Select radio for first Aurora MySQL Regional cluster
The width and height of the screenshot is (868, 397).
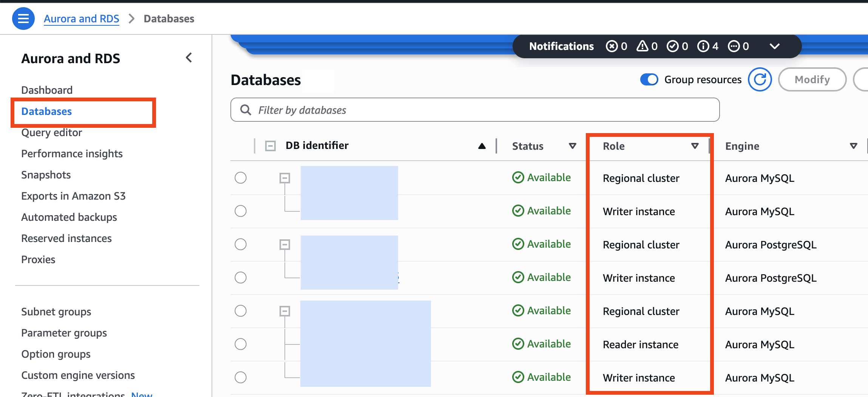coord(241,178)
